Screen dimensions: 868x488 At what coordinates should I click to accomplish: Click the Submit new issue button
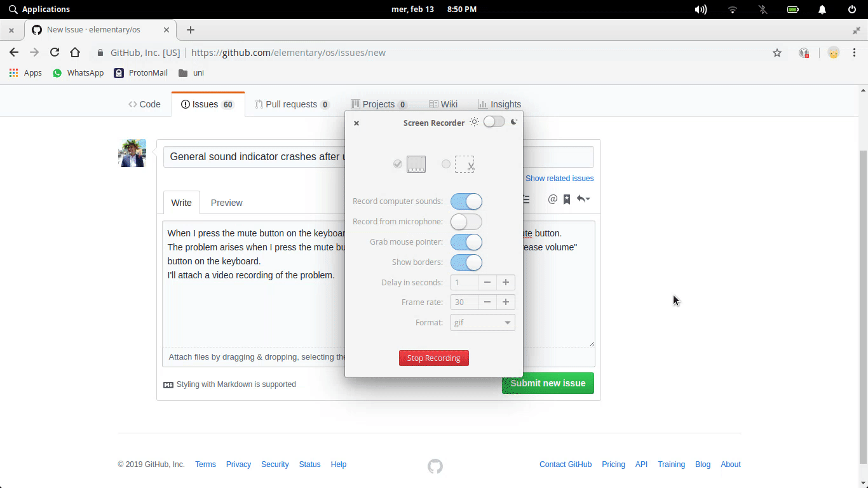click(x=548, y=383)
